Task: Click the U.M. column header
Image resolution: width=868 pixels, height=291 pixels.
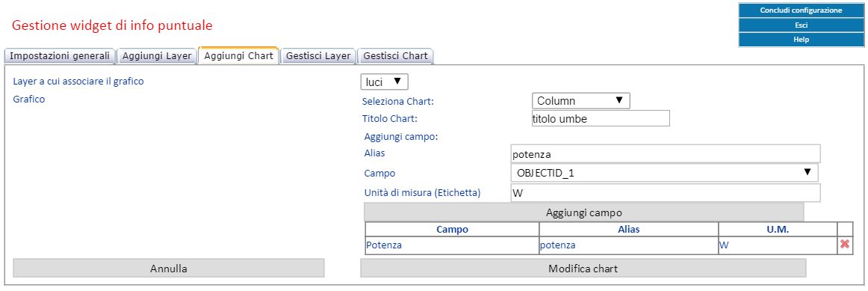Action: coord(778,229)
